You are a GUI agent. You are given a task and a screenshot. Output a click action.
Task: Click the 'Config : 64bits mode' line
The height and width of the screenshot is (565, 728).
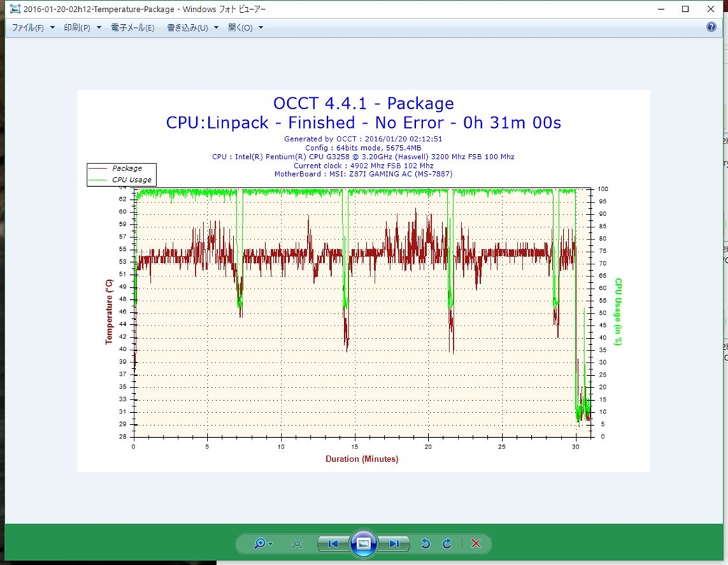tap(363, 148)
